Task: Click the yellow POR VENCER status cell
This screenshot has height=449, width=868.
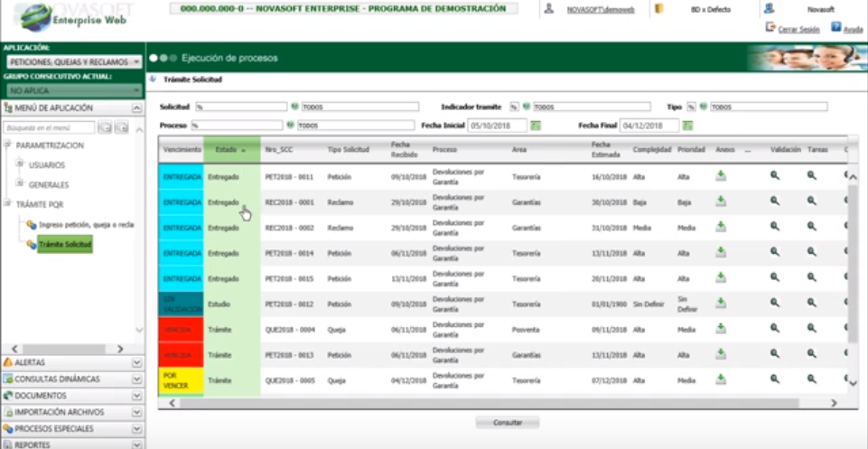Action: pos(180,380)
